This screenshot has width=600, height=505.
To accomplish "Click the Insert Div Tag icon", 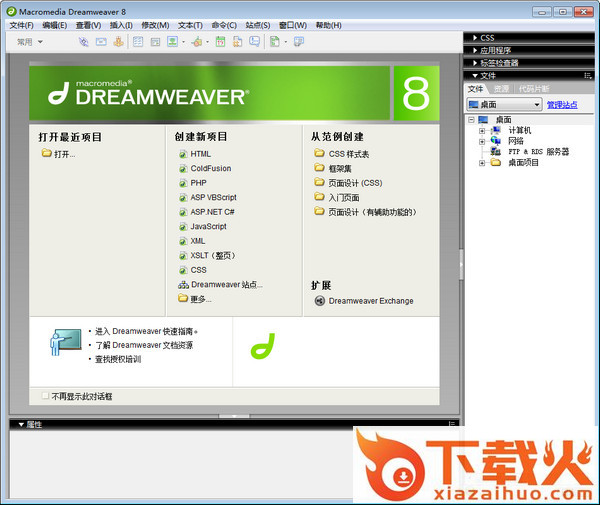I will 155,42.
